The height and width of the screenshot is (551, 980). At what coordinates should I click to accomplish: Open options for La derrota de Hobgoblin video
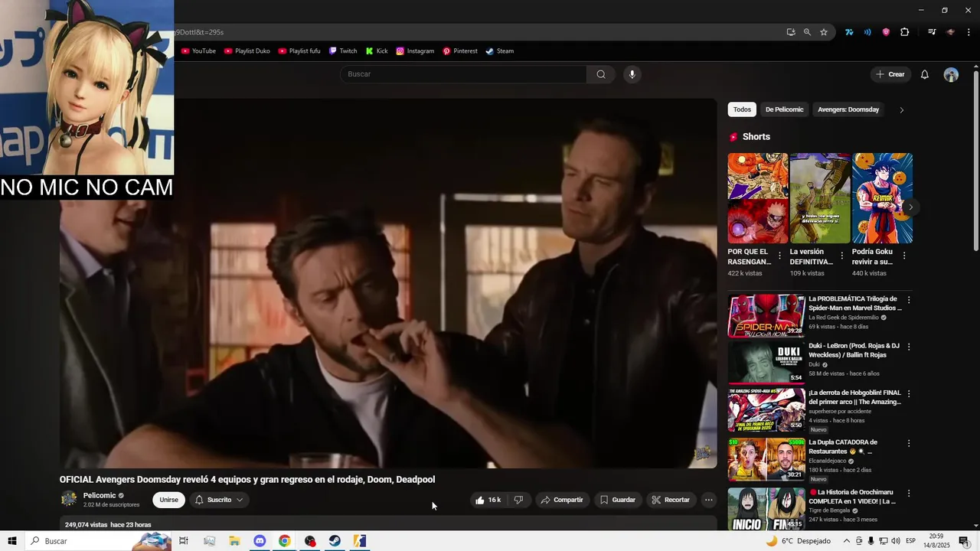click(x=909, y=394)
